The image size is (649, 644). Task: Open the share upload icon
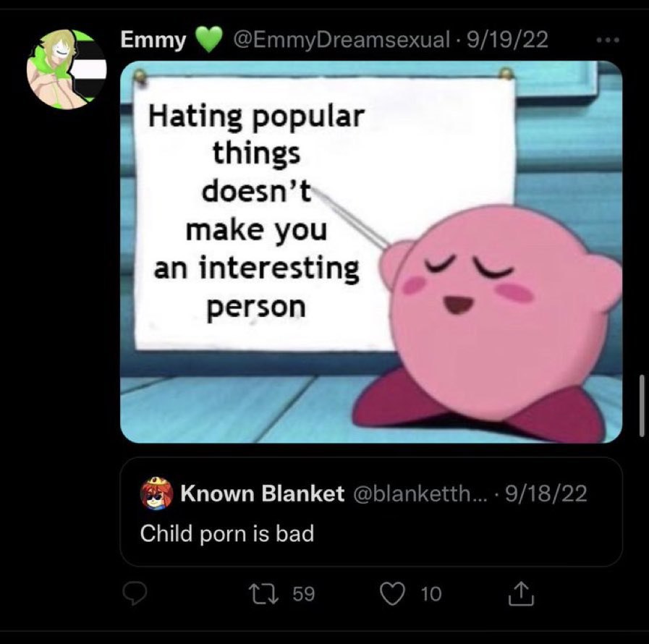tap(521, 594)
